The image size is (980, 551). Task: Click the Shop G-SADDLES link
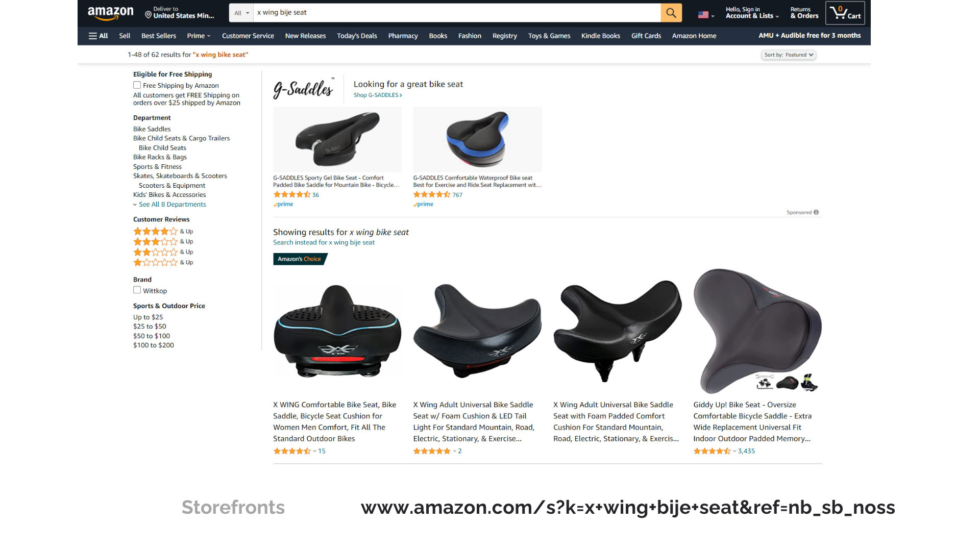pyautogui.click(x=378, y=95)
